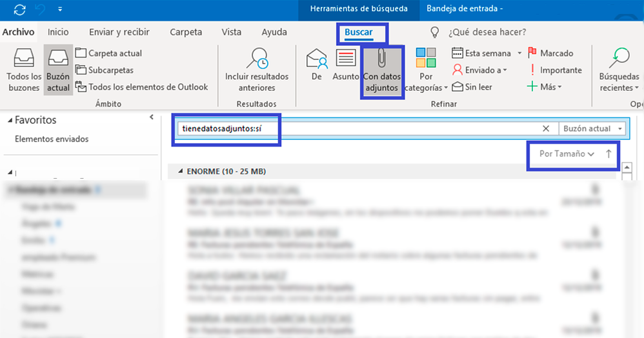Open the Esta semana date dropdown
This screenshot has width=644, height=338.
(x=487, y=53)
